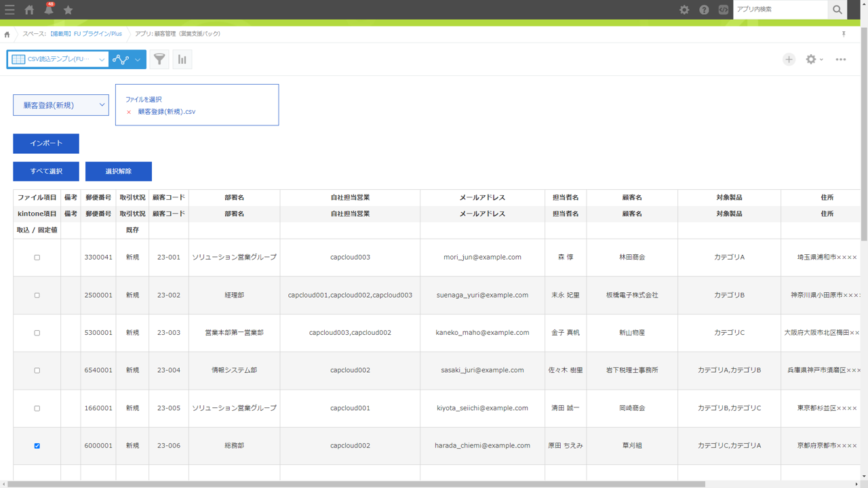
Task: Open app settings gear icon
Action: (x=810, y=59)
